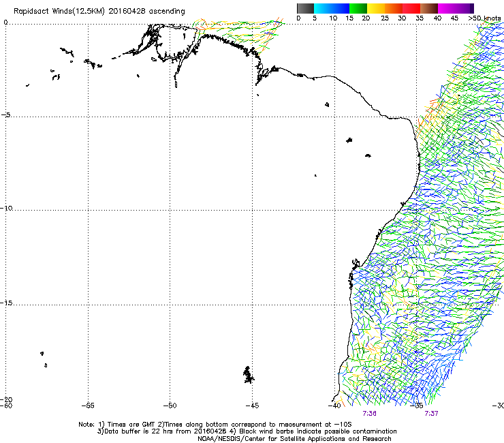Viewport: 504px width, 443px height.
Task: Click the red 30-35 knots color swatch
Action: (411, 8)
